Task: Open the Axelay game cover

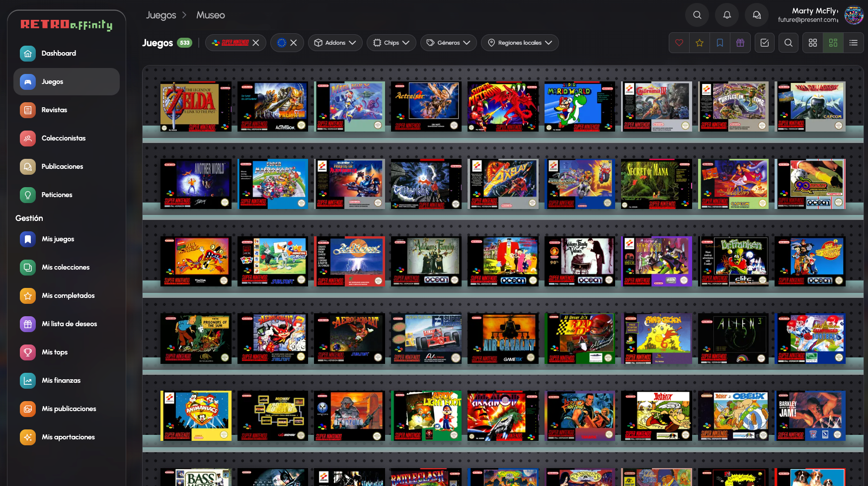Action: 503,184
